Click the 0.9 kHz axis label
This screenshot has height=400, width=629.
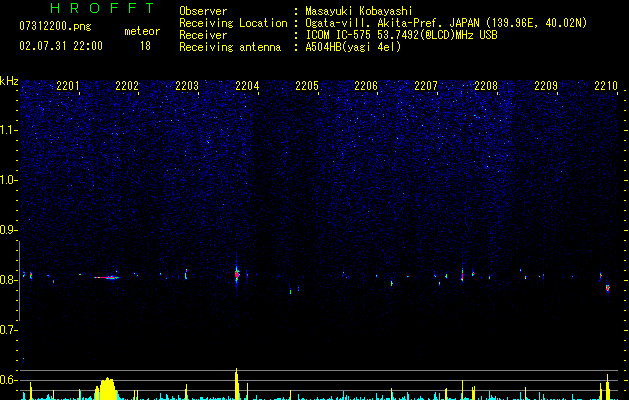click(8, 230)
